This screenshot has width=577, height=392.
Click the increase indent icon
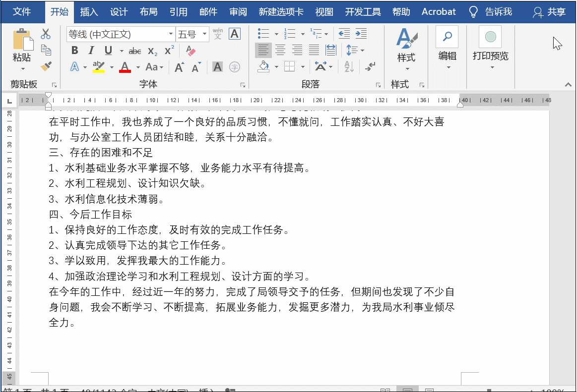point(361,34)
